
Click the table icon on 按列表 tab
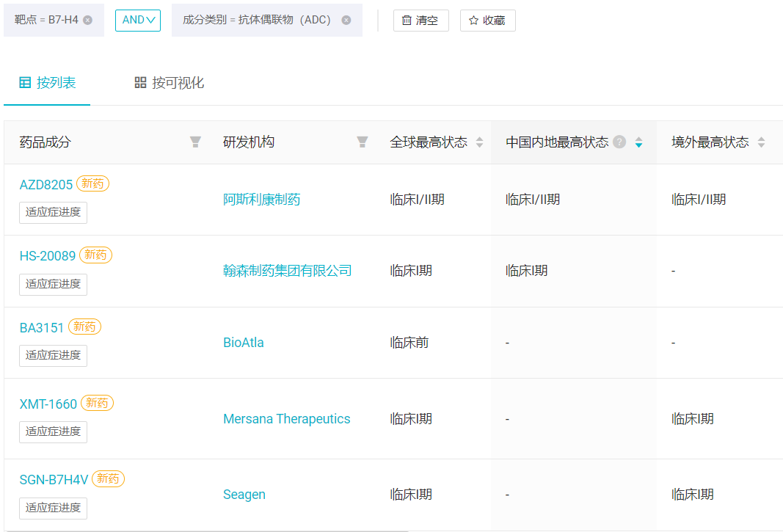tap(25, 82)
